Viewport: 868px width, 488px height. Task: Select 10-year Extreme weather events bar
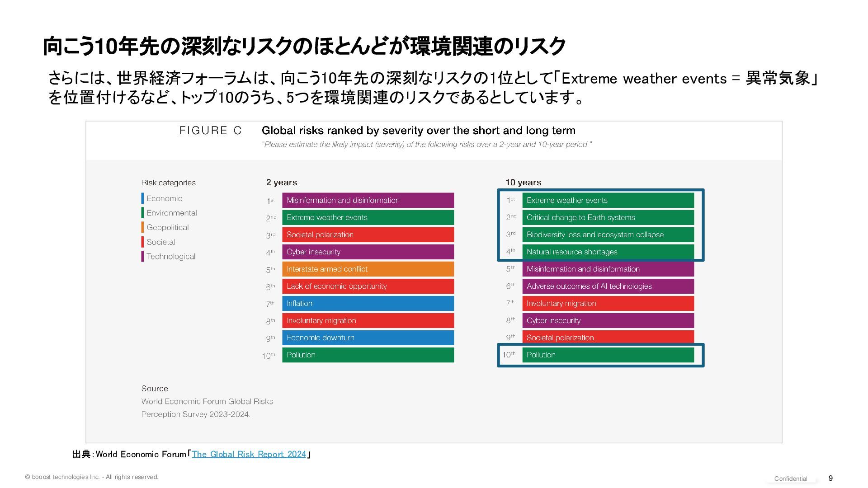coord(608,200)
